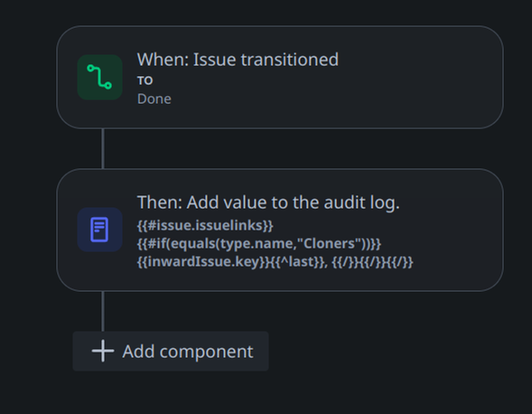The width and height of the screenshot is (532, 414).
Task: Click the blue audit log action icon
Action: [x=99, y=230]
